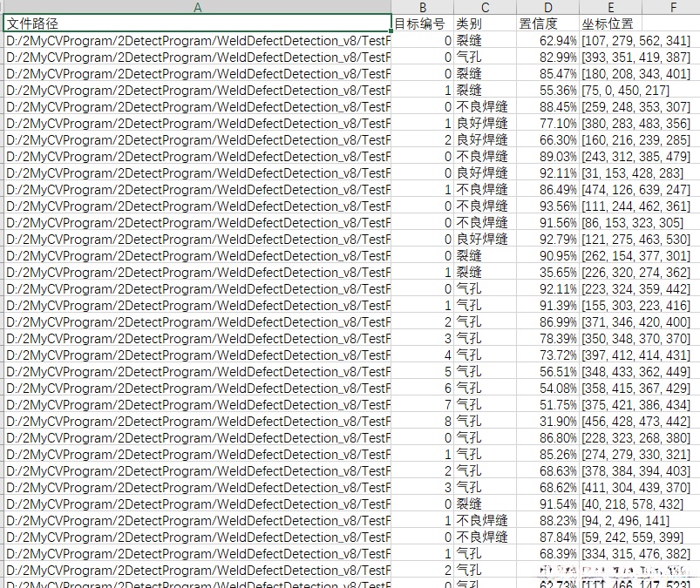Click coordinates cell [334, 315, 476, 382]

(x=636, y=553)
